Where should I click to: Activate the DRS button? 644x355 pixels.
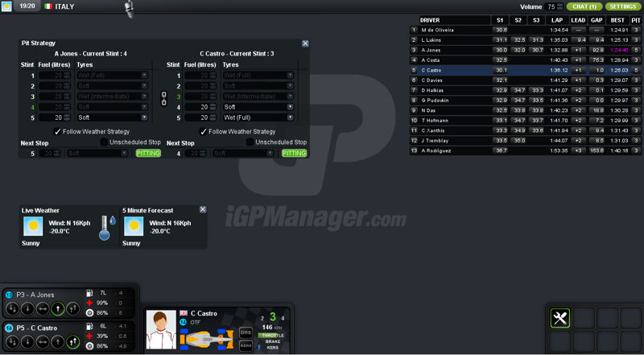click(x=246, y=331)
